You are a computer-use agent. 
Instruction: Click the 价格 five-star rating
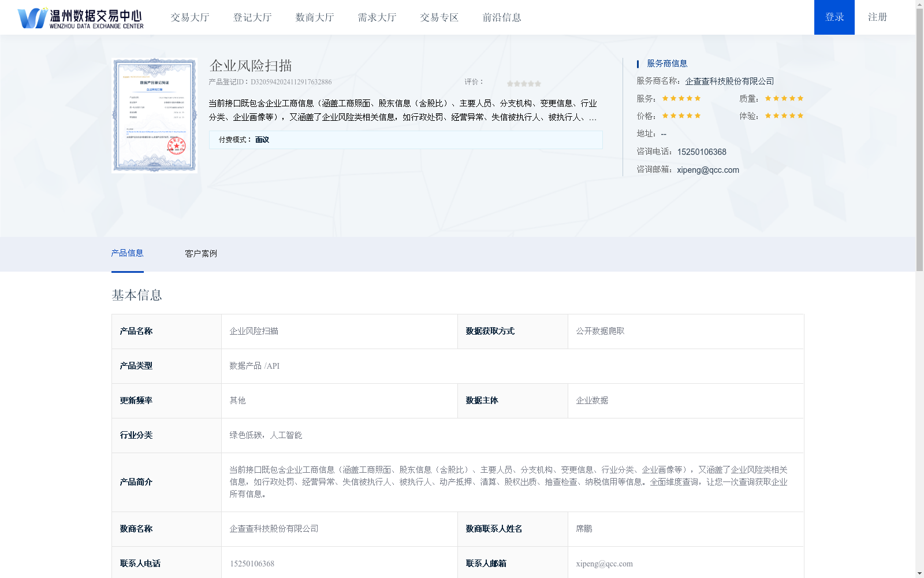(x=681, y=116)
